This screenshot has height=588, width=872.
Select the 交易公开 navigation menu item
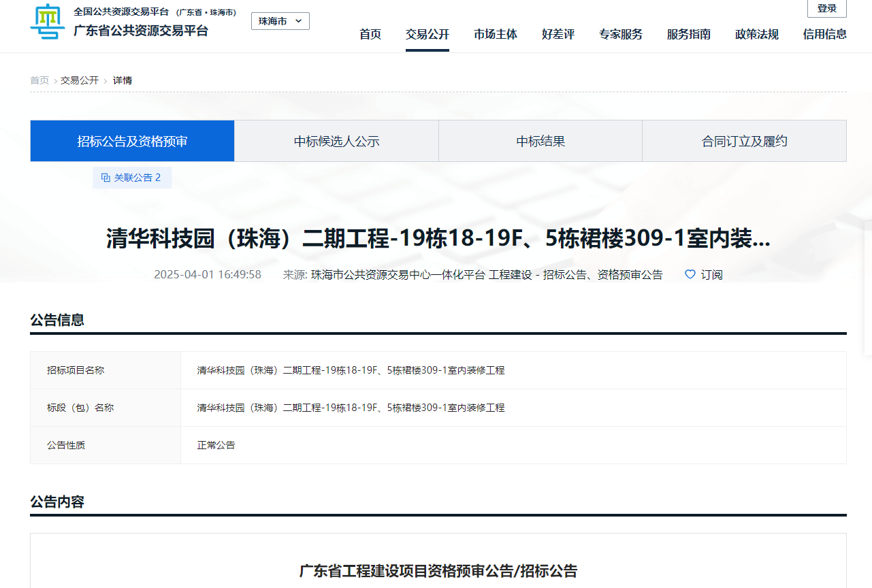pyautogui.click(x=427, y=34)
